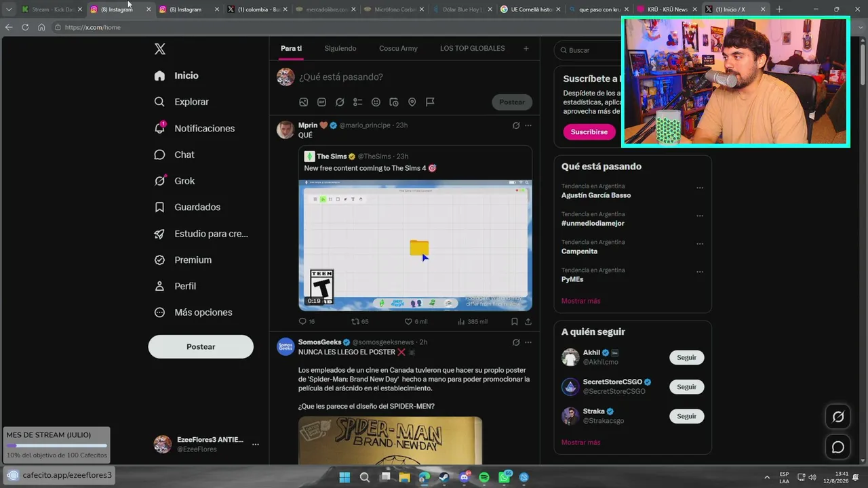Open Estudio para creadores in sidebar
Viewport: 868px width, 488px height.
pos(201,234)
